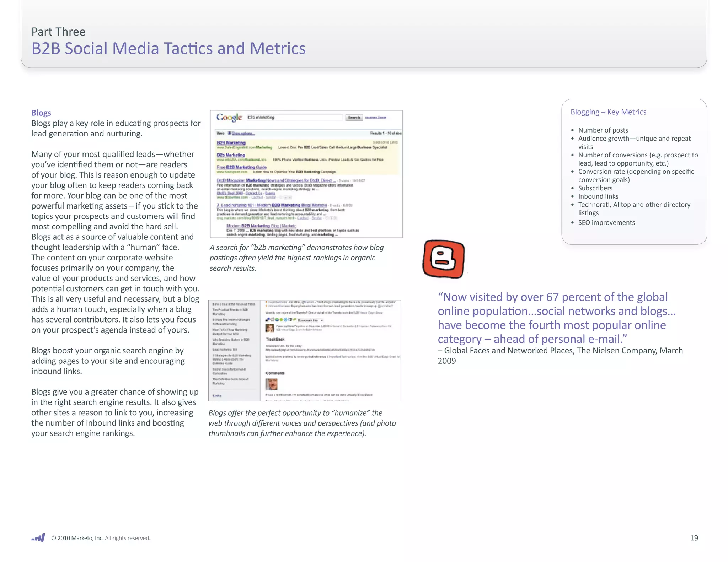Click the b2b marketing search input field

click(294, 117)
